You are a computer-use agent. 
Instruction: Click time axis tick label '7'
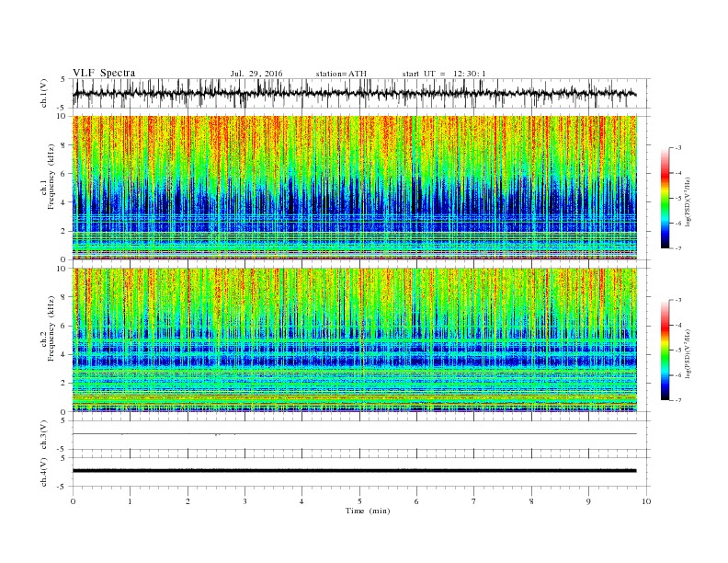[x=474, y=501]
